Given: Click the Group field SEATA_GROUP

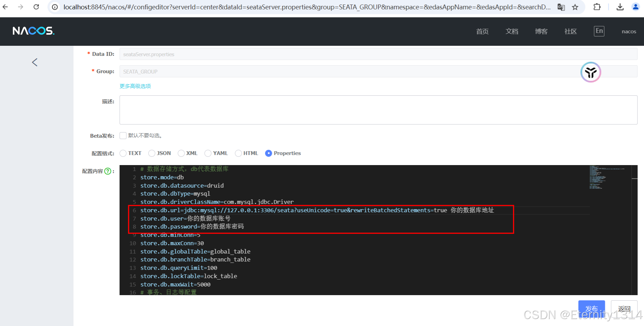Looking at the screenshot, I should pos(378,71).
